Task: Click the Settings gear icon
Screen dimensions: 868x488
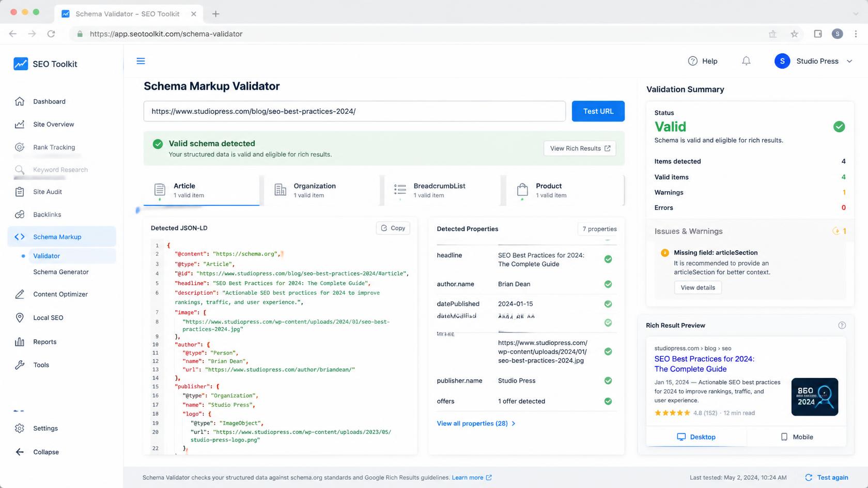Action: (x=20, y=429)
